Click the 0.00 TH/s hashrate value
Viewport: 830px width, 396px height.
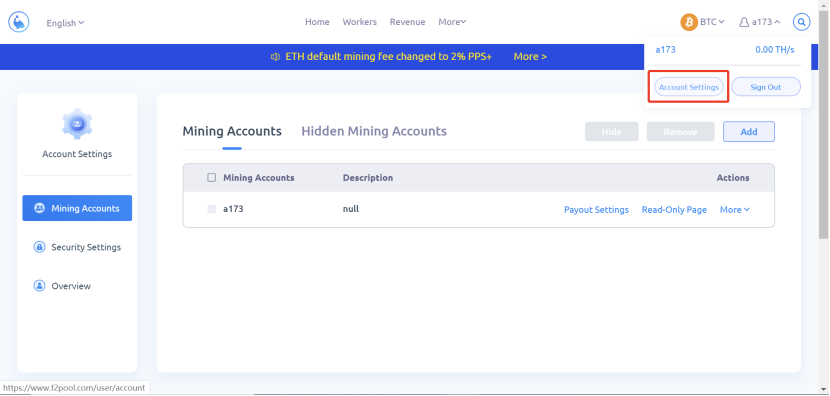pos(775,50)
